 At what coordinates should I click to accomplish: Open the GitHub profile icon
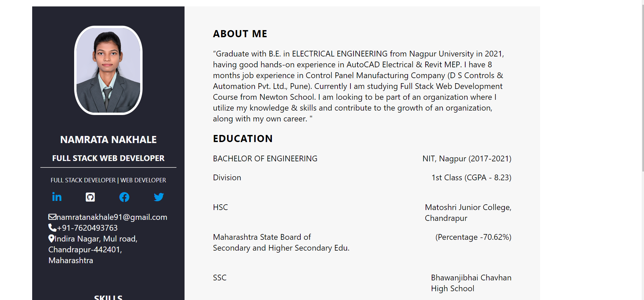pos(90,197)
